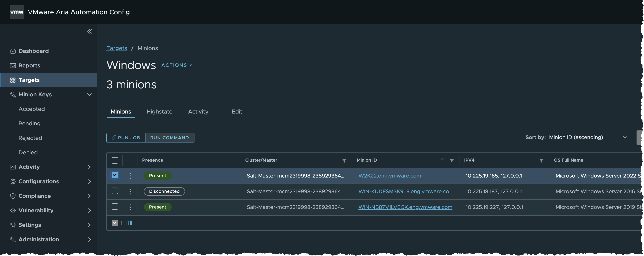Filter the IPV4 column

point(541,161)
